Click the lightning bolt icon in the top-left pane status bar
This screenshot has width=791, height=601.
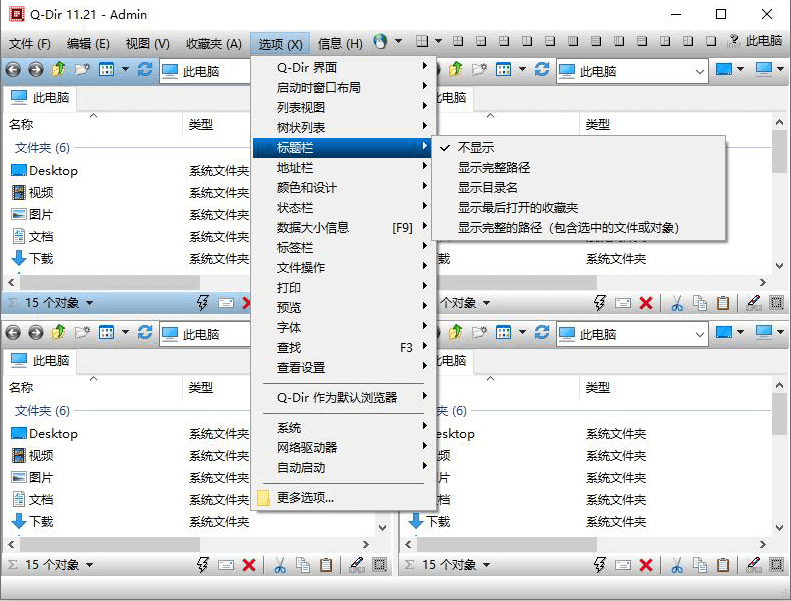[x=202, y=303]
